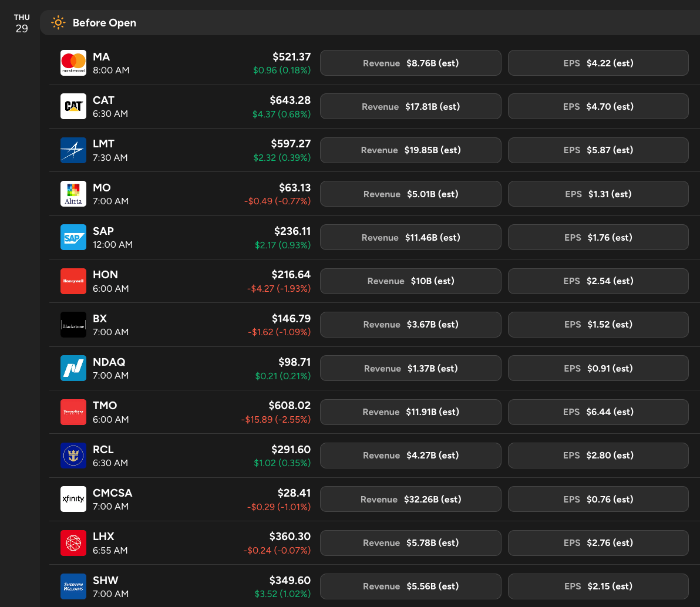This screenshot has height=607, width=700.
Task: Click the Royal Caribbean RCL logo
Action: tap(73, 456)
